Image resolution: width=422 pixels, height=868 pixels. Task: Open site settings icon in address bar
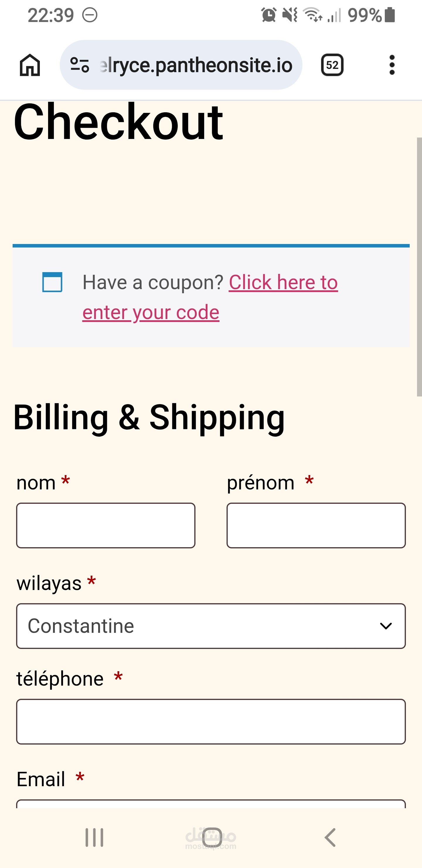pyautogui.click(x=79, y=65)
